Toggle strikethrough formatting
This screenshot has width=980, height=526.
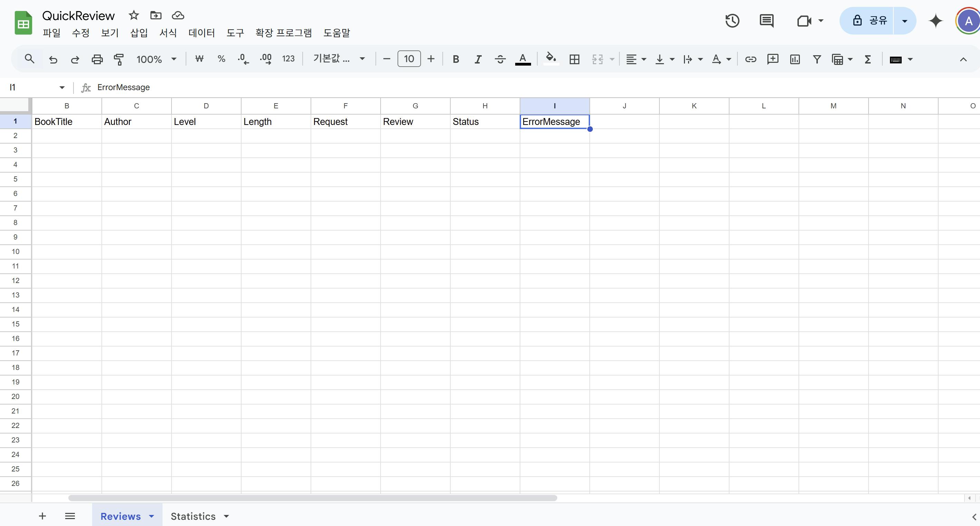click(500, 59)
